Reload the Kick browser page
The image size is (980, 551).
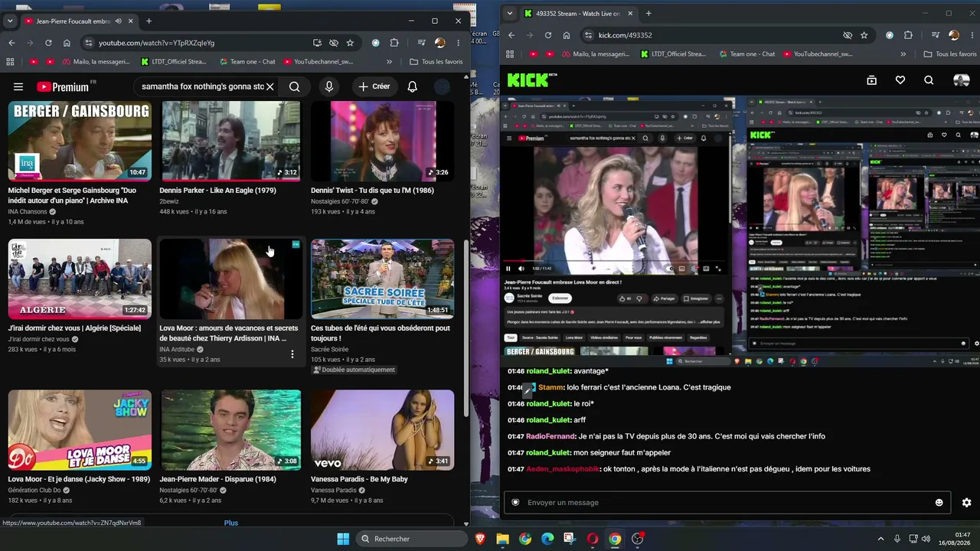point(548,35)
